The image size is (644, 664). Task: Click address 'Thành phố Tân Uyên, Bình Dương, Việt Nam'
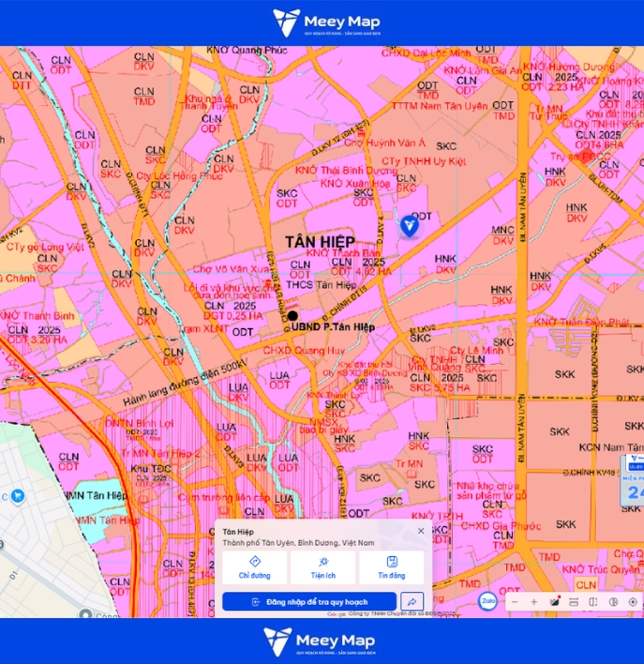[298, 543]
